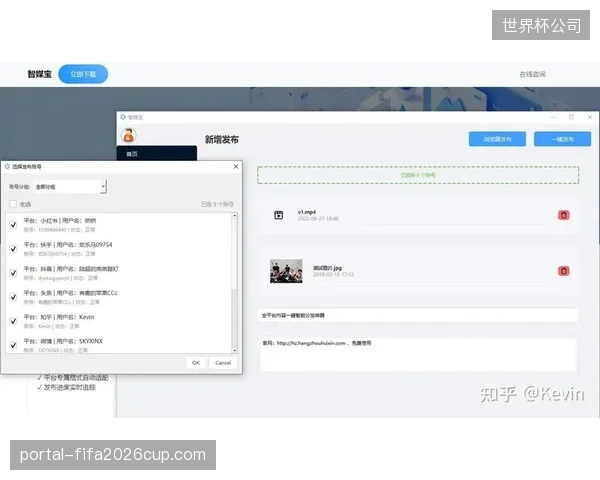This screenshot has height=480, width=600.
Task: Delete the jpg image with its trash icon
Action: tap(563, 271)
